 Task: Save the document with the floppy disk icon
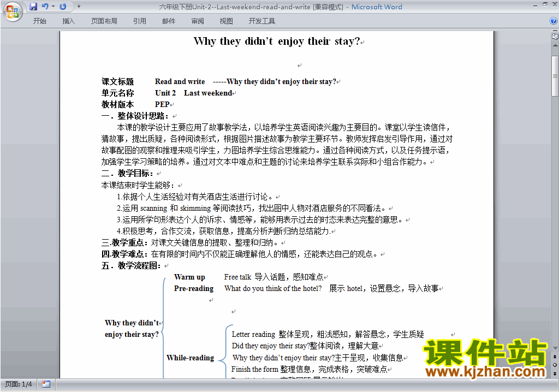coord(33,7)
